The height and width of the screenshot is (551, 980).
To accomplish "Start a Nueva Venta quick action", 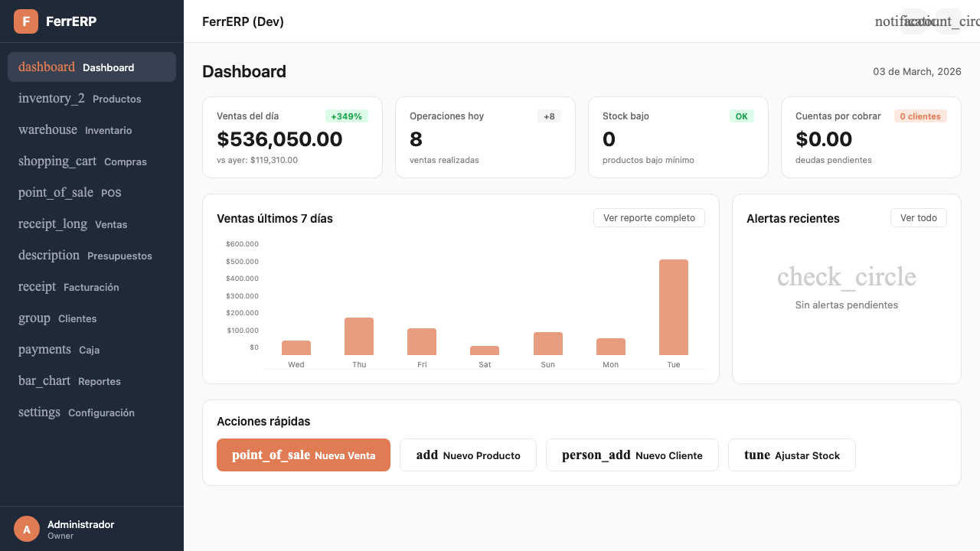I will click(x=303, y=455).
